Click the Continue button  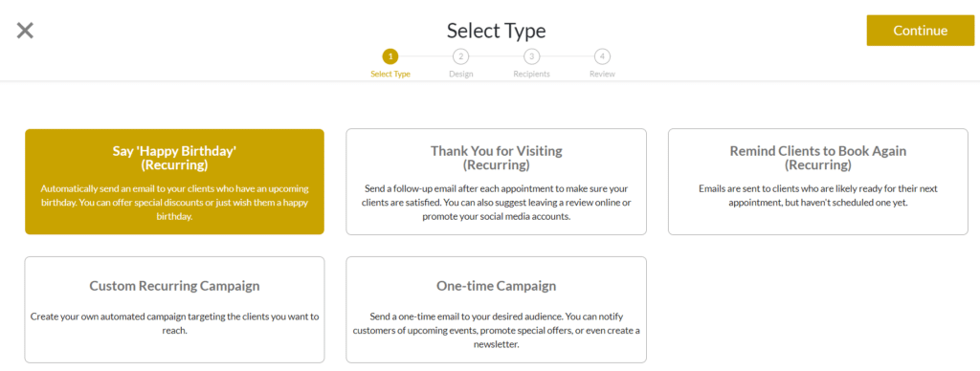tap(920, 31)
